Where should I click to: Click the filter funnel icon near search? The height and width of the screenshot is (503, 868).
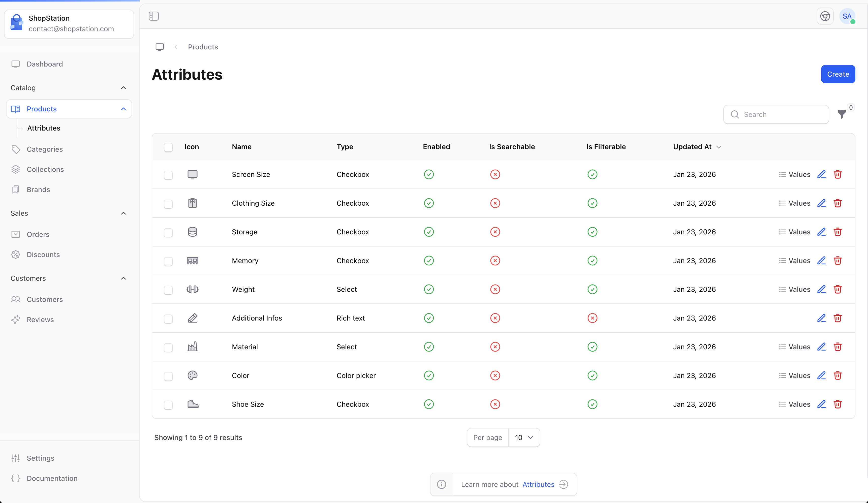842,114
